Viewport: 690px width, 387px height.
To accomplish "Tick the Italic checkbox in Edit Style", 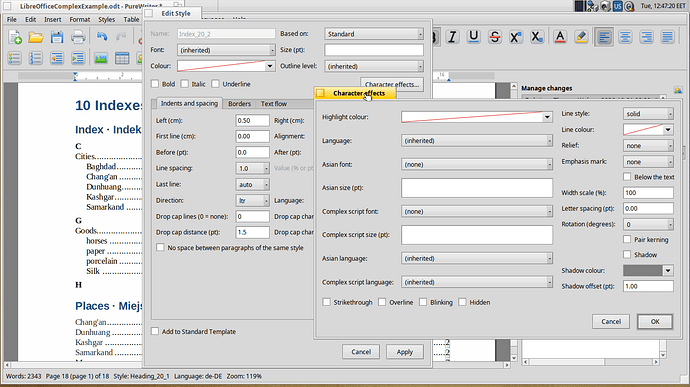I will [185, 84].
